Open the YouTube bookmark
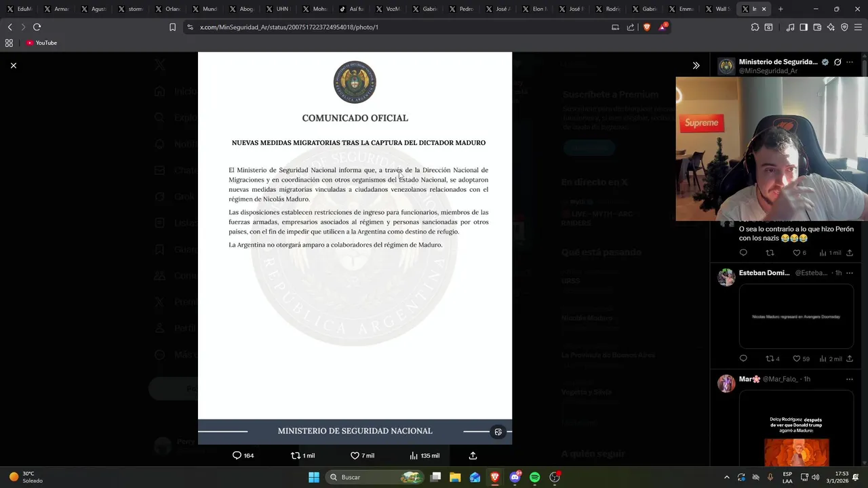This screenshot has width=868, height=488. [41, 43]
